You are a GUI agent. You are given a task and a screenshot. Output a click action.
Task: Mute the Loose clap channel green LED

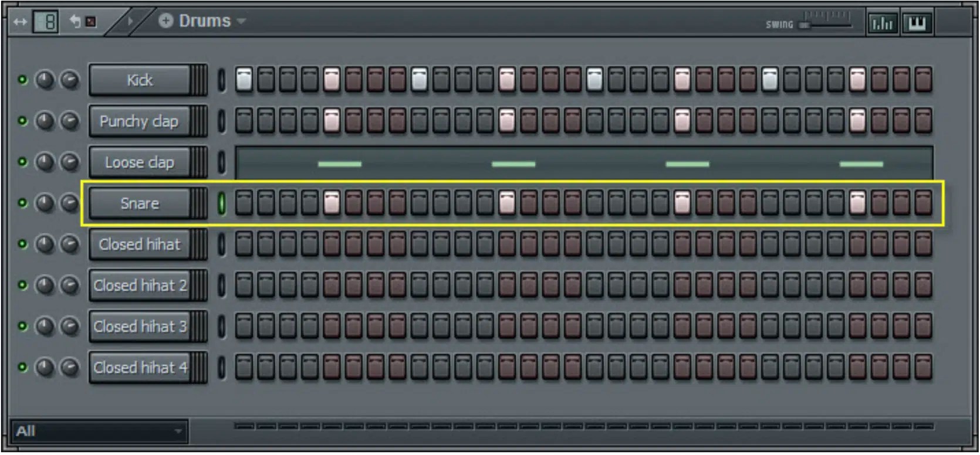[22, 162]
